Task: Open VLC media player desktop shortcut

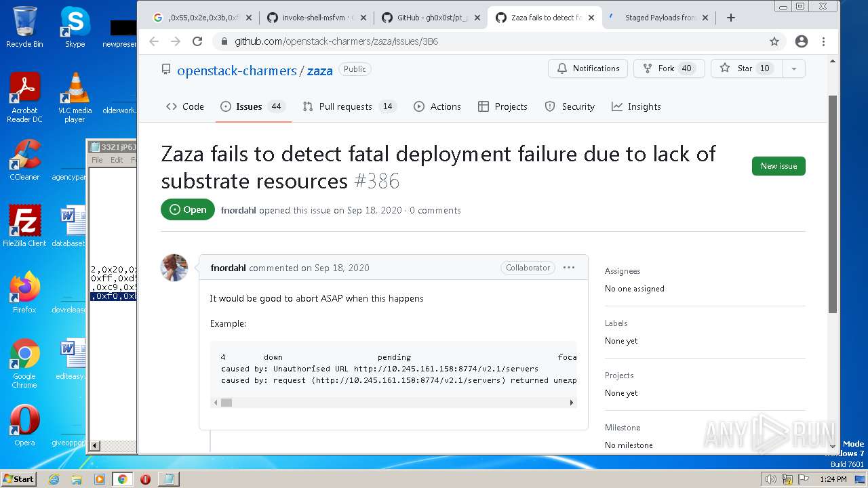Action: coord(75,98)
